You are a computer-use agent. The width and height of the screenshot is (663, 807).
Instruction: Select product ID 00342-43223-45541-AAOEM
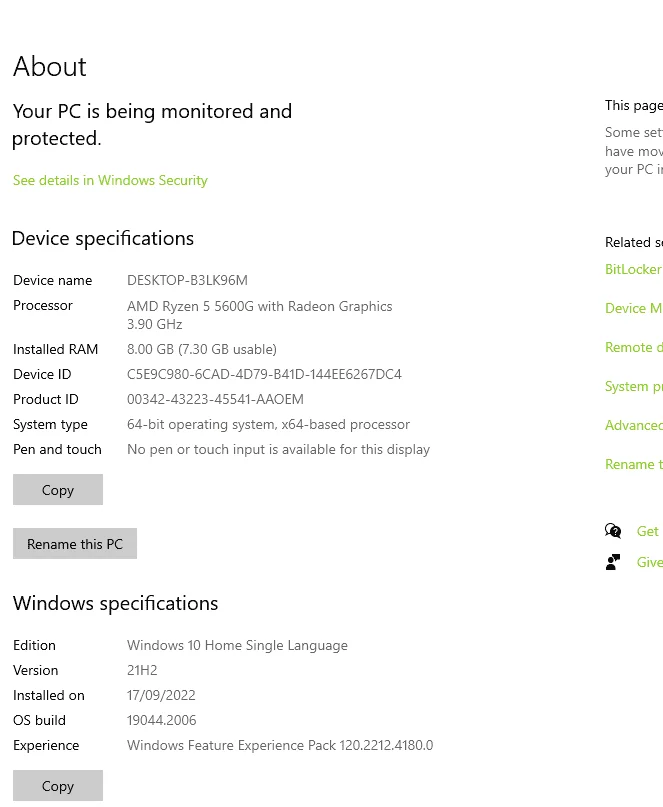click(215, 399)
